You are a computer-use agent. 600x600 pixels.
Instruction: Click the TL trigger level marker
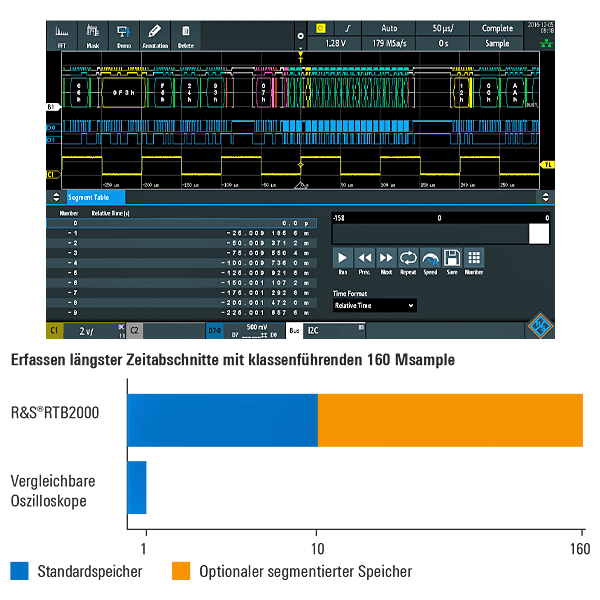click(x=548, y=165)
